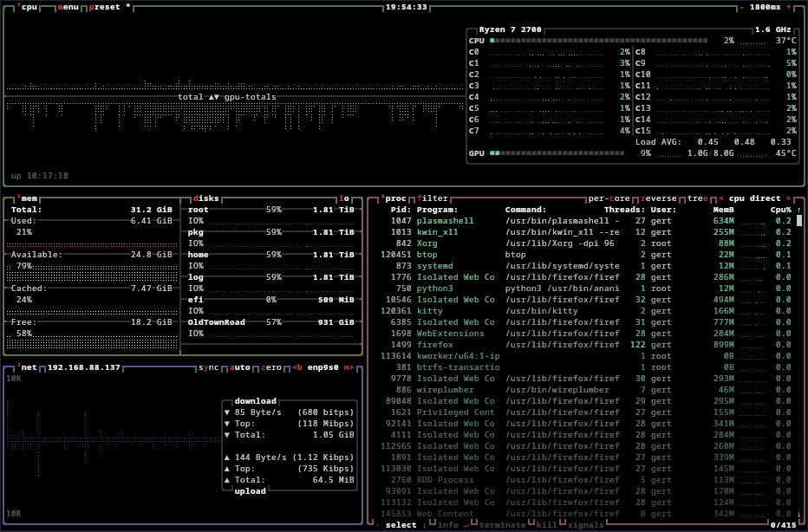The image size is (808, 532).
Task: Open the btop menu
Action: click(x=68, y=7)
